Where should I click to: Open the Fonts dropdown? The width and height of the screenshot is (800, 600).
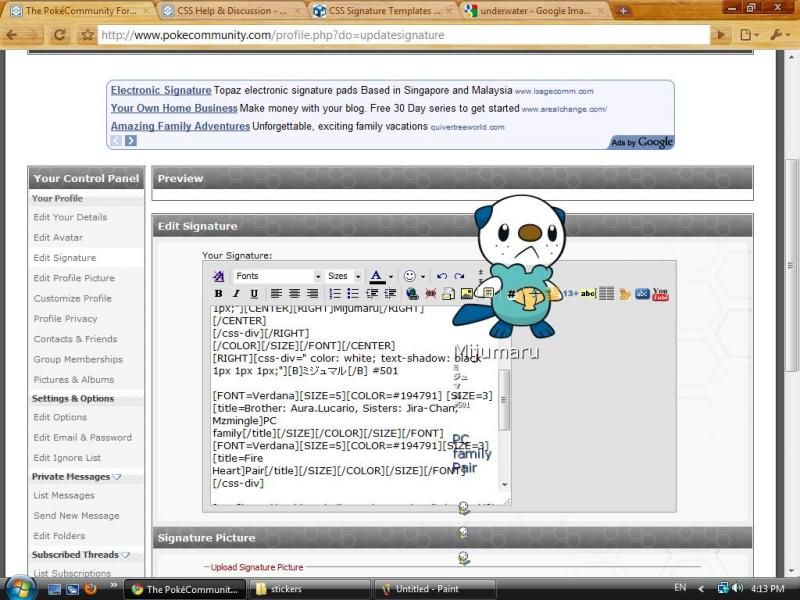(278, 276)
